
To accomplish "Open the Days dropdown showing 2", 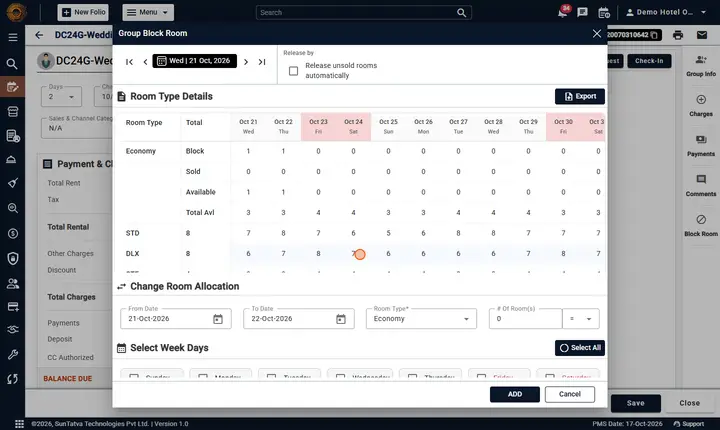I will 62,97.
